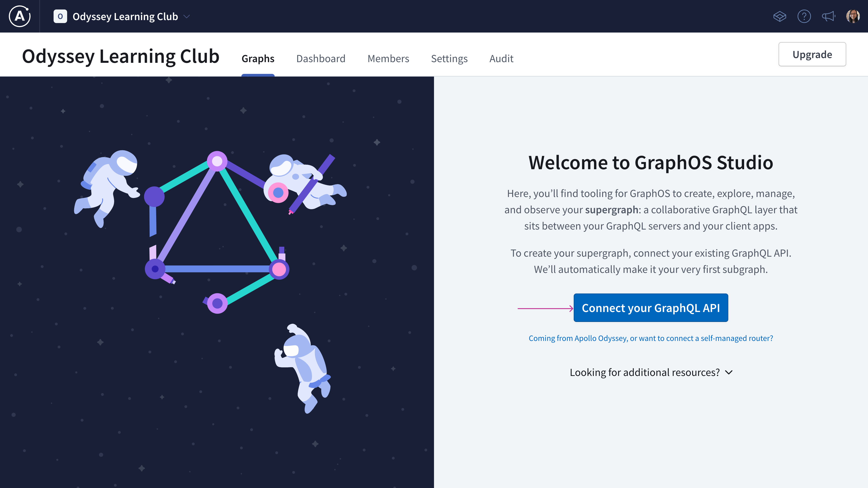The image size is (868, 488).
Task: Select the Members navigation item
Action: [388, 58]
